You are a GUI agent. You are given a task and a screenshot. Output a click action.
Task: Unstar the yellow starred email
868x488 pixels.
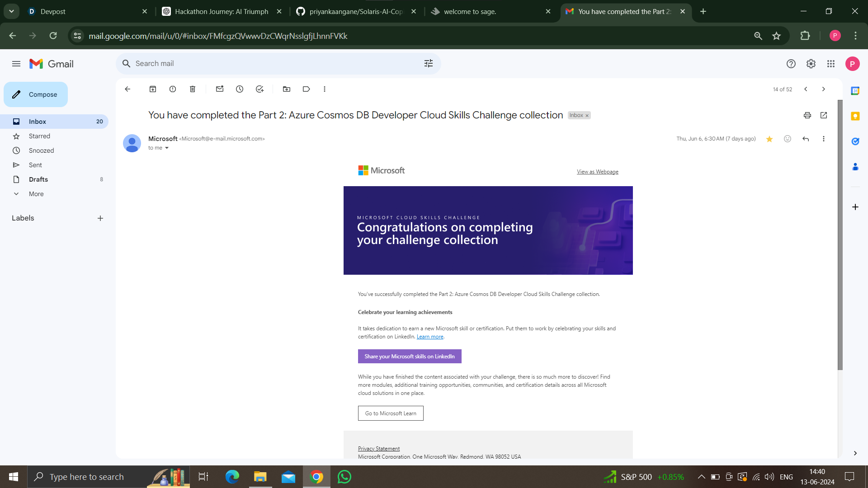pyautogui.click(x=769, y=139)
